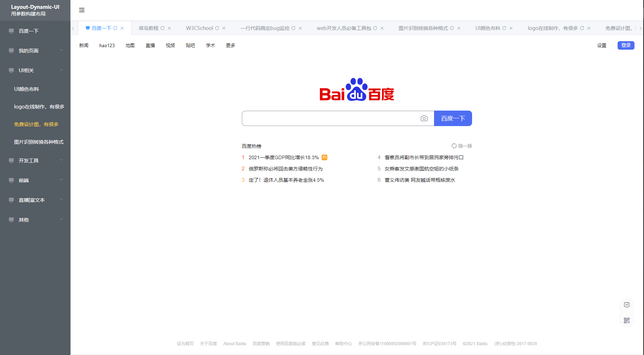Click the 热 badge on the GDP headline
This screenshot has width=644, height=355.
(x=324, y=157)
